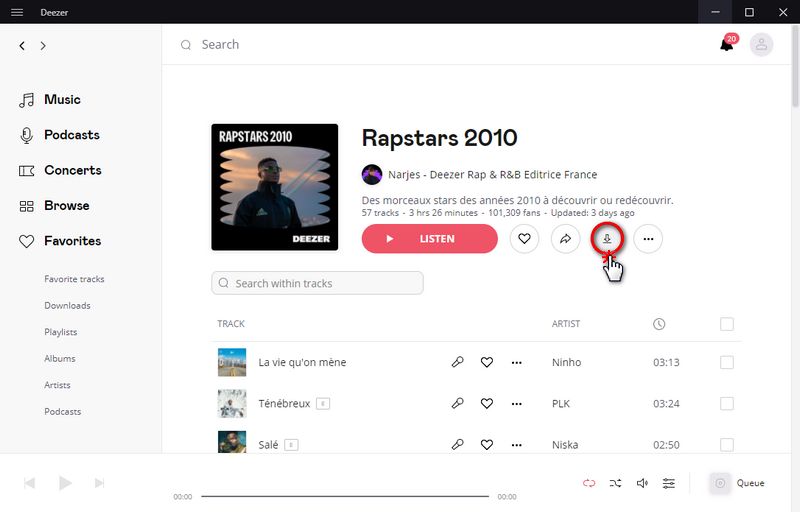800x512 pixels.
Task: Play track Salé
Action: 268,445
